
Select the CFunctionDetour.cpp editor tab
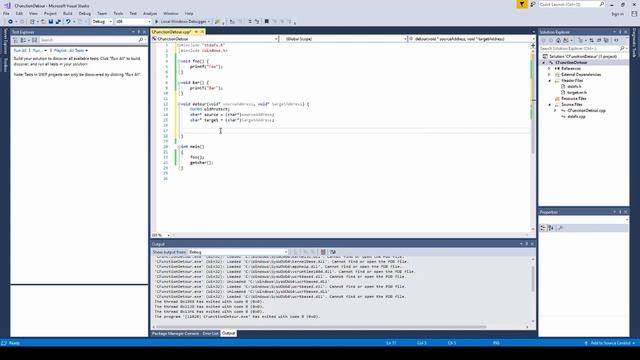[x=171, y=32]
